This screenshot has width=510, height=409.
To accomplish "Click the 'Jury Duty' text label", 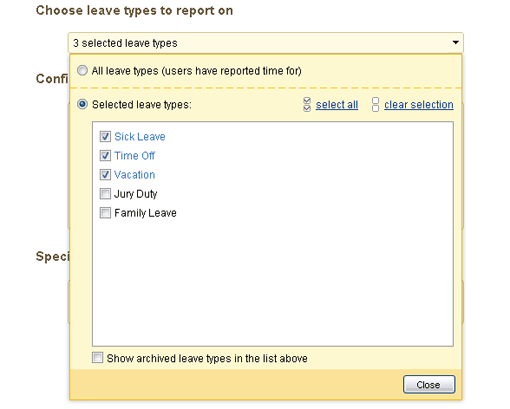I will click(135, 194).
